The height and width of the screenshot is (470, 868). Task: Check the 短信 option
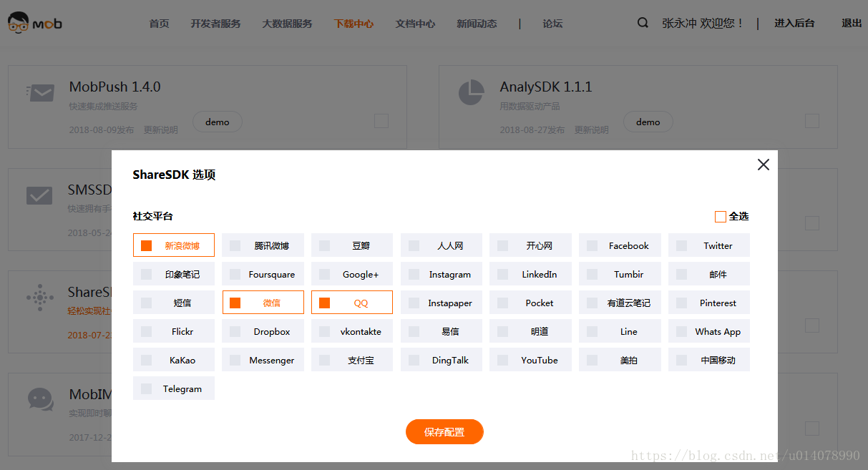pyautogui.click(x=174, y=303)
